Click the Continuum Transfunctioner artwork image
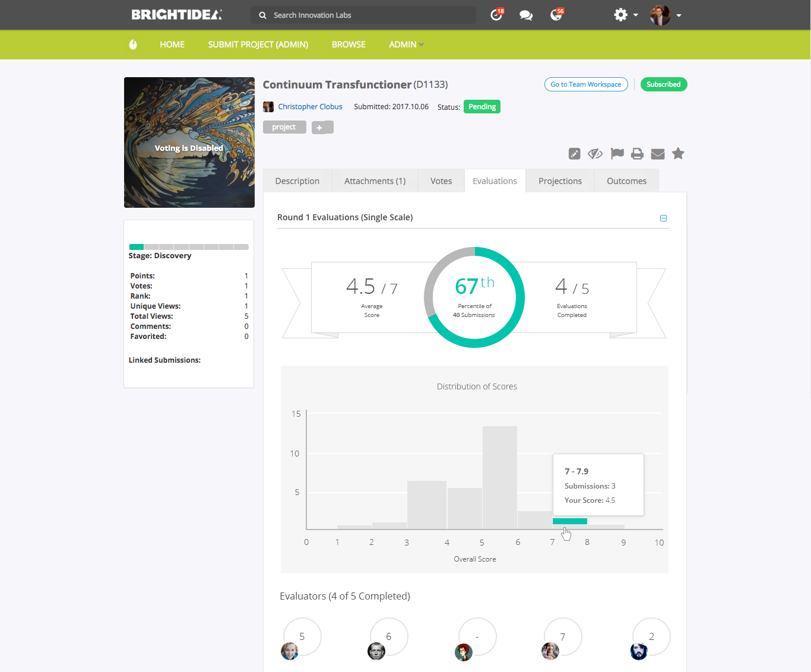The height and width of the screenshot is (672, 811). click(189, 142)
